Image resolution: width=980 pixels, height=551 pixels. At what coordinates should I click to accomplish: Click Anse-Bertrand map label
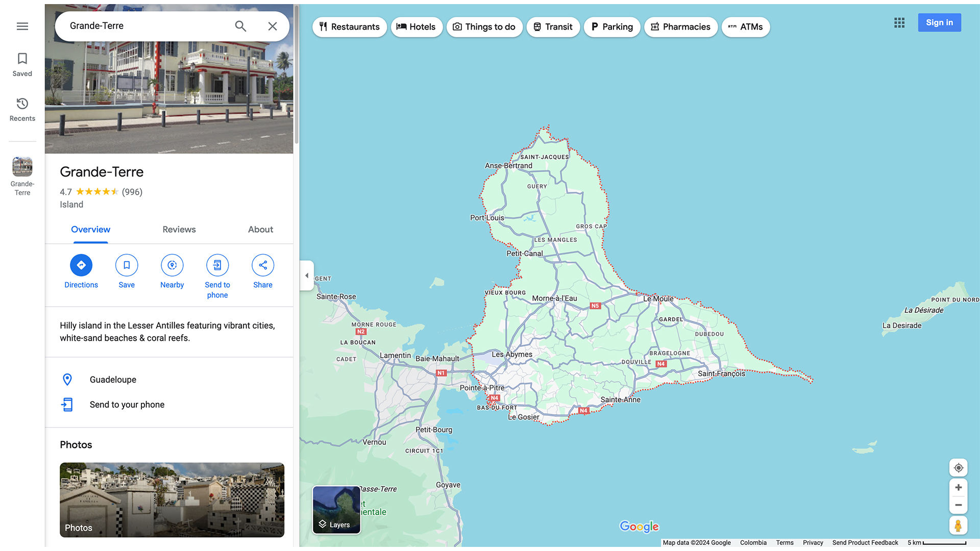pos(508,166)
